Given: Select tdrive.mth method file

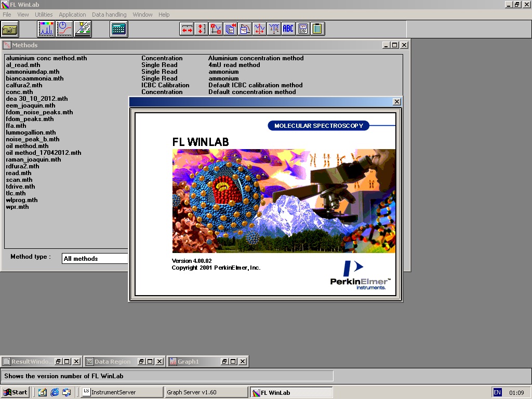Looking at the screenshot, I should click(x=20, y=187).
